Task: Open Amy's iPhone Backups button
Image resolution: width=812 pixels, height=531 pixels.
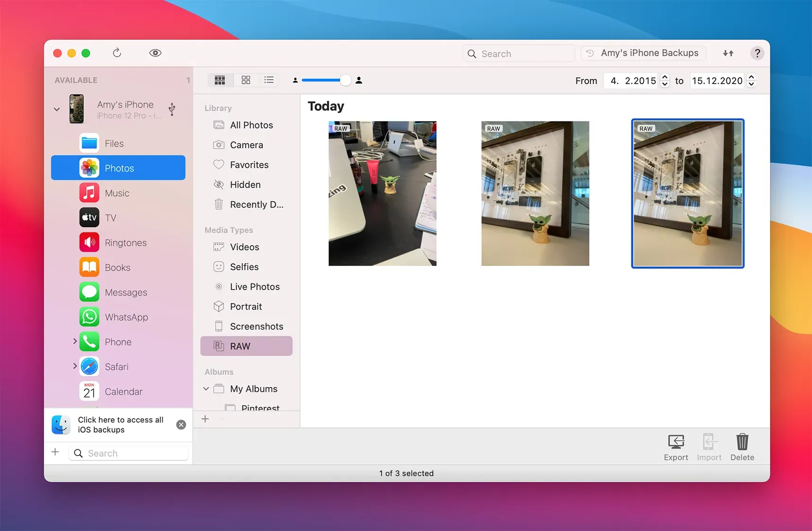Action: (643, 53)
